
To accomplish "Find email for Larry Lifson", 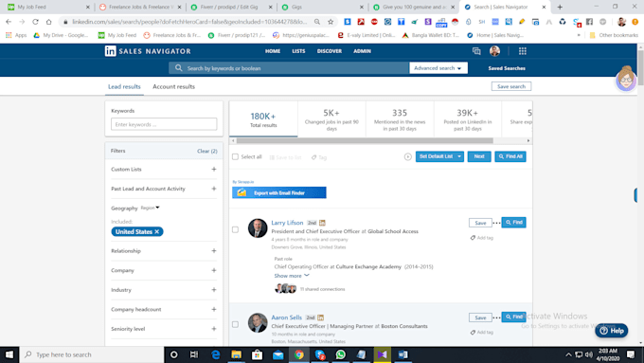I will point(513,223).
